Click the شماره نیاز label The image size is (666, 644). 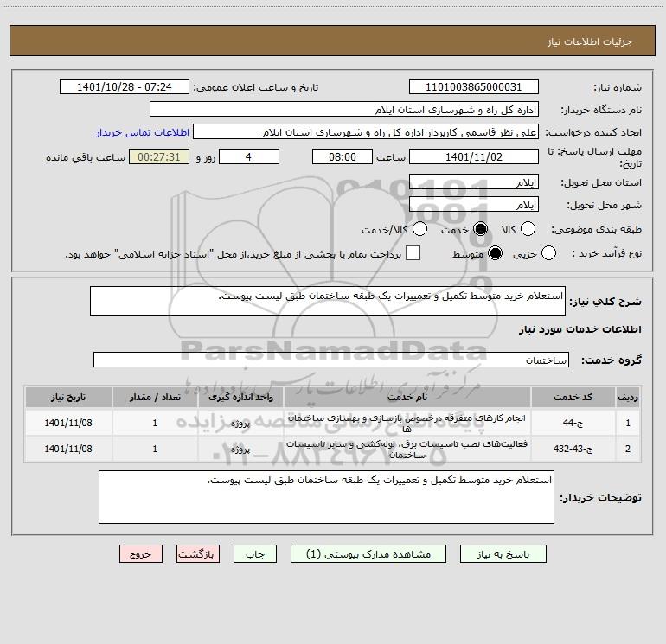(x=618, y=87)
